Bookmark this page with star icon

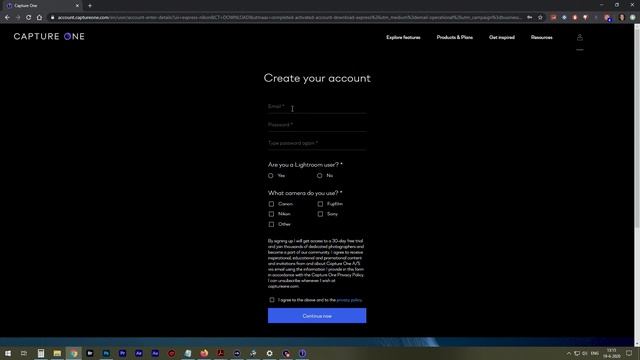click(540, 18)
